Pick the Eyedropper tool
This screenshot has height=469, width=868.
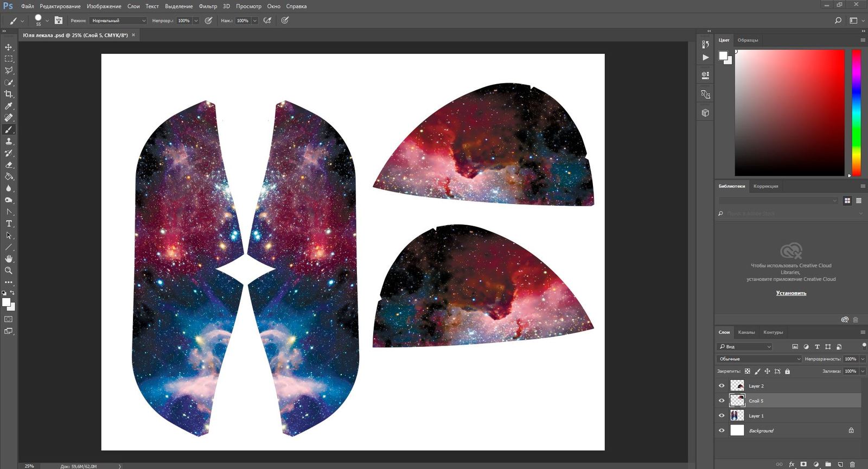(x=9, y=106)
